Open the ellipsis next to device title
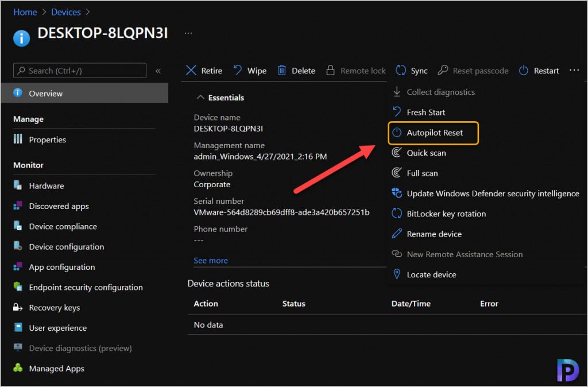The image size is (588, 387). (x=188, y=33)
